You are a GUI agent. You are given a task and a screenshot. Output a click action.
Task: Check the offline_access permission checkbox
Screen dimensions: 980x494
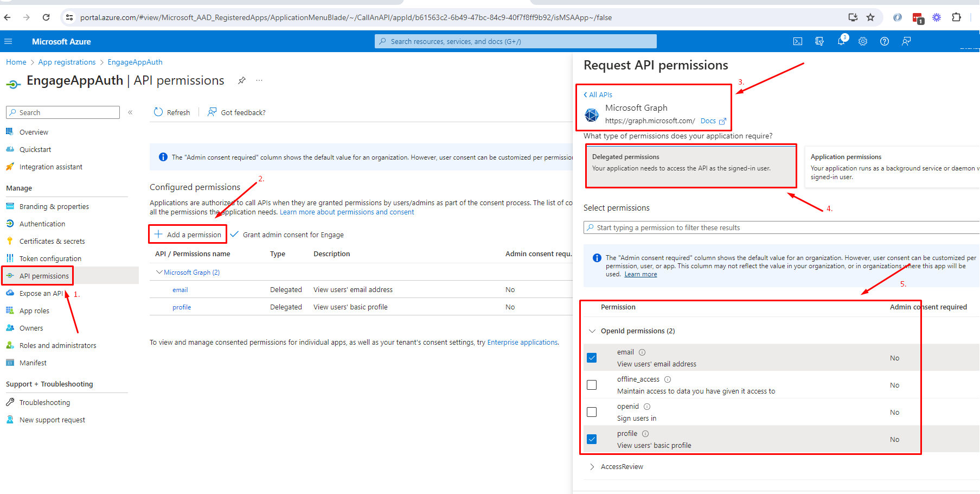click(592, 385)
